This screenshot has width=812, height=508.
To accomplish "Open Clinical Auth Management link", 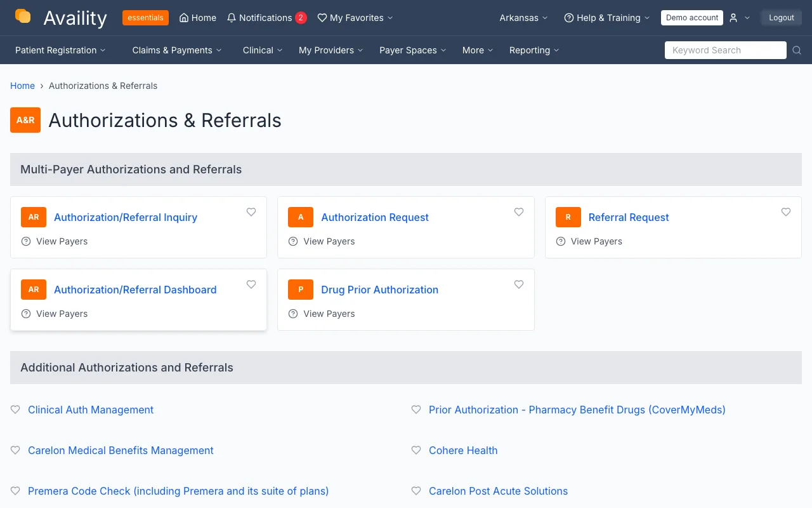I will click(x=91, y=410).
